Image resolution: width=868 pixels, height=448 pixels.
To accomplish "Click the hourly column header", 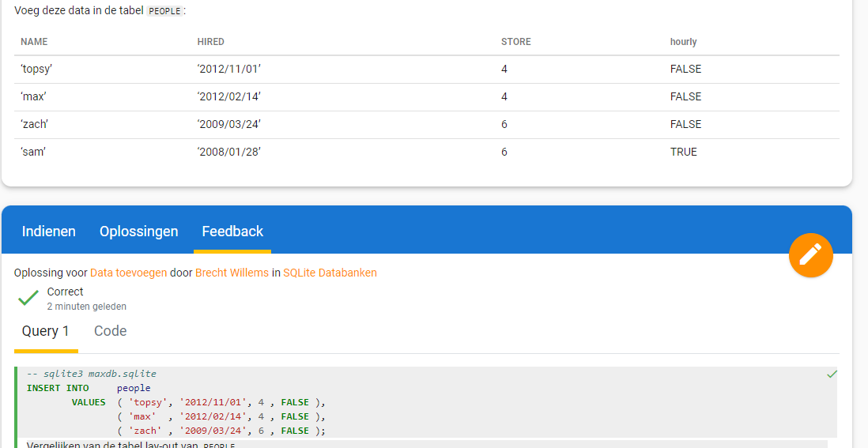I will coord(684,42).
